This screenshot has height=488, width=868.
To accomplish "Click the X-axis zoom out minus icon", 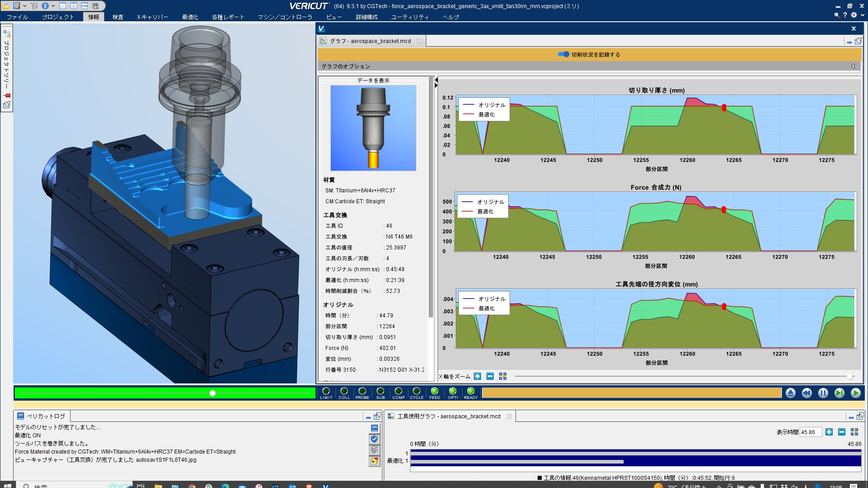I will point(490,376).
